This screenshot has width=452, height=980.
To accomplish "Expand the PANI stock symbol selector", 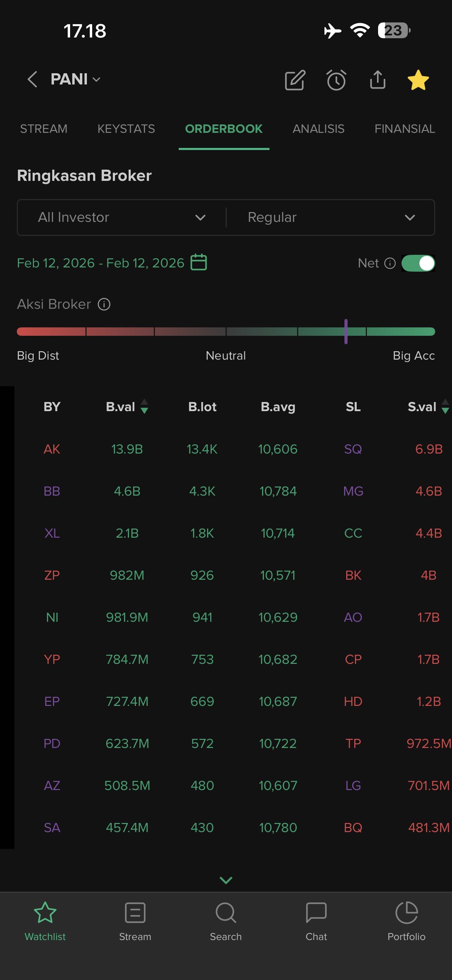I will tap(75, 80).
